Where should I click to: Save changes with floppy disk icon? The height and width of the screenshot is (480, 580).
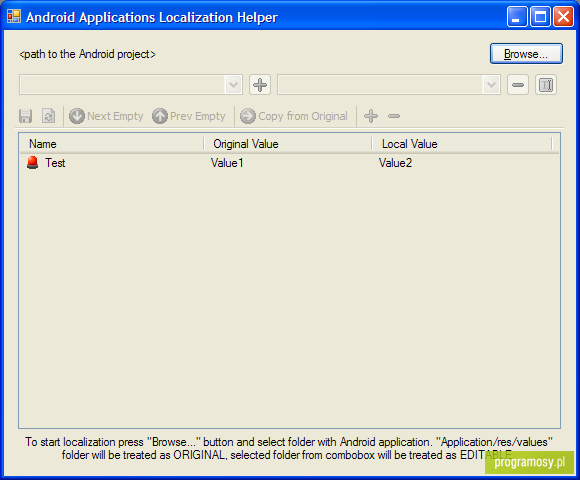click(x=26, y=116)
